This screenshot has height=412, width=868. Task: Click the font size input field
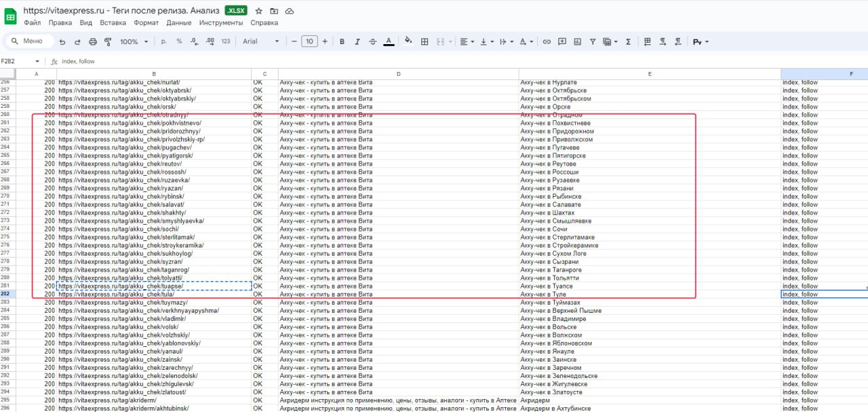coord(309,41)
